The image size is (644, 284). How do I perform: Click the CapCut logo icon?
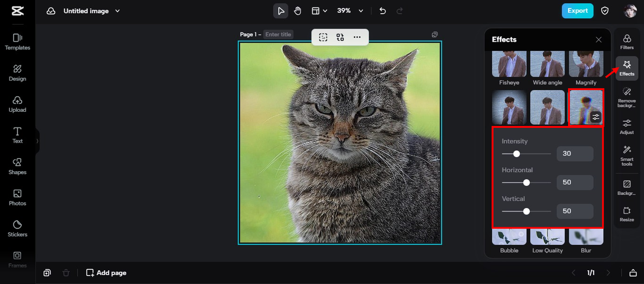tap(17, 11)
